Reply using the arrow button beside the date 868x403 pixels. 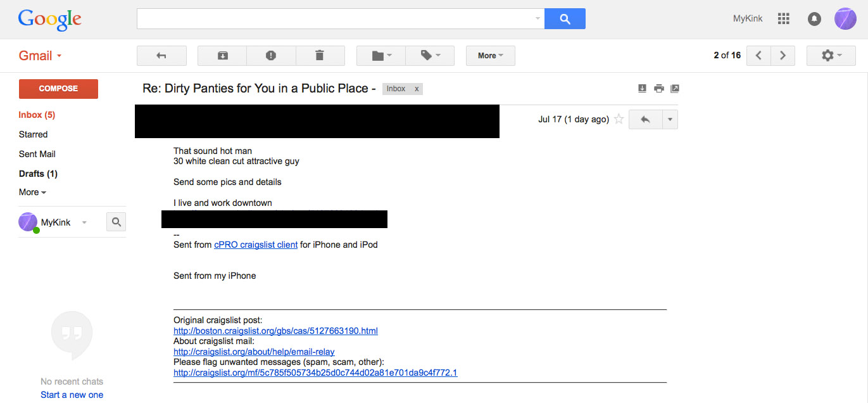645,119
